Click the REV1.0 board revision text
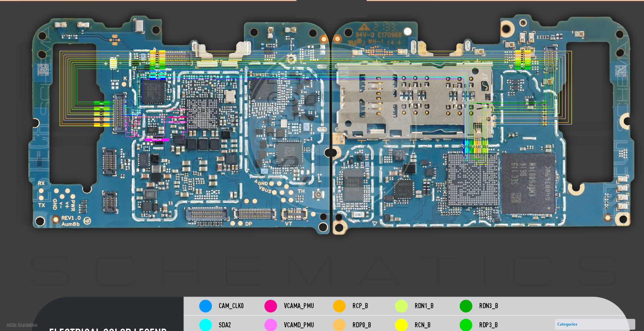644x331 pixels. click(x=71, y=218)
